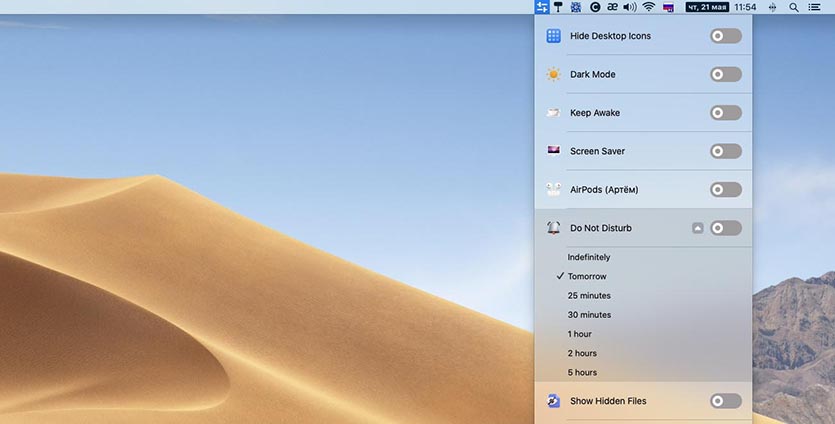Click the paint roller menu bar icon
Screen dimensions: 835x424
click(x=558, y=7)
